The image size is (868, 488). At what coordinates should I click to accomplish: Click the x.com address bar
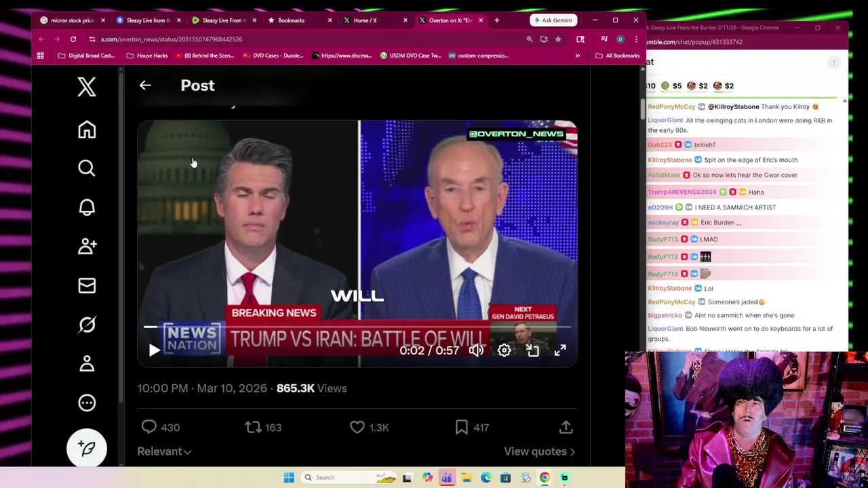[x=305, y=39]
